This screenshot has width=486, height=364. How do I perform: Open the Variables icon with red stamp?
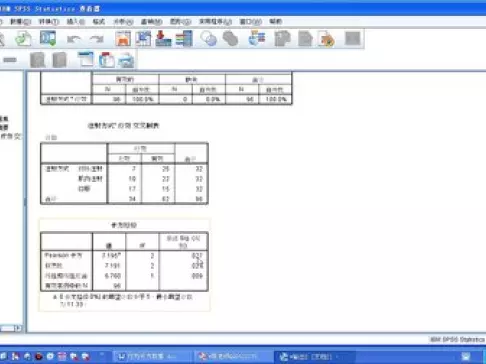[163, 39]
